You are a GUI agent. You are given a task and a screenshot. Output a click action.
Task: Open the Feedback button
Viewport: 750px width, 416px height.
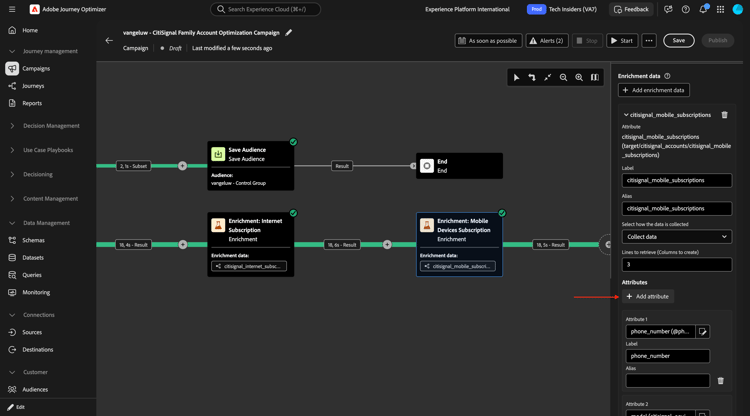click(x=631, y=9)
